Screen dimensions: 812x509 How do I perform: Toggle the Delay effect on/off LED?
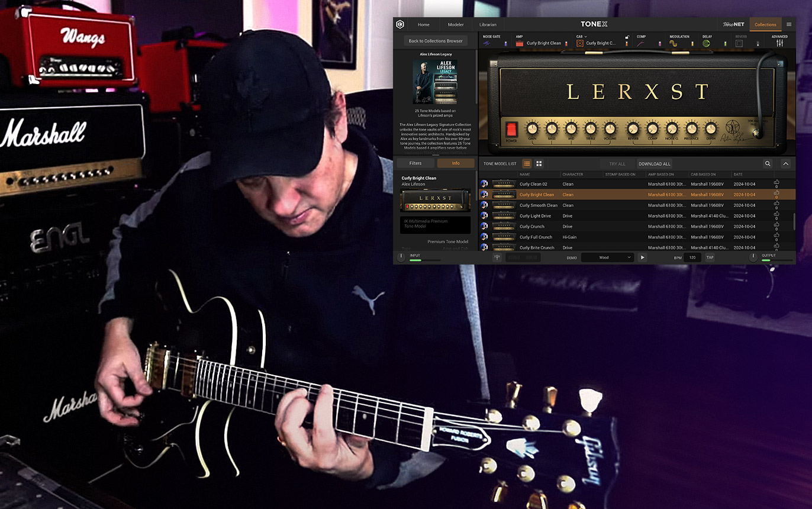click(x=725, y=43)
